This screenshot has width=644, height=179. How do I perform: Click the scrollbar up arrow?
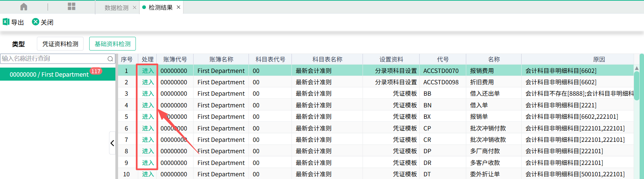point(637,68)
